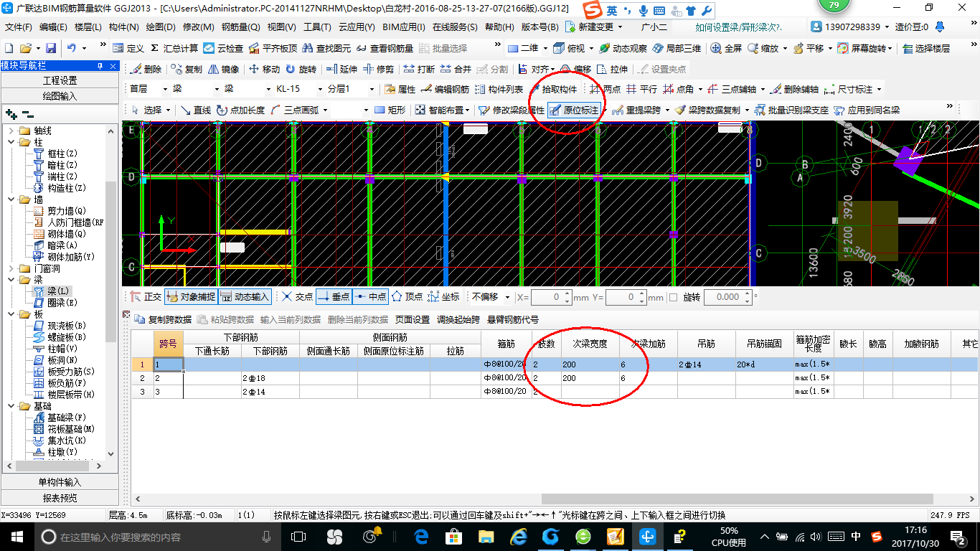Toggle 交点 intersection snap
The height and width of the screenshot is (551, 980).
(297, 296)
